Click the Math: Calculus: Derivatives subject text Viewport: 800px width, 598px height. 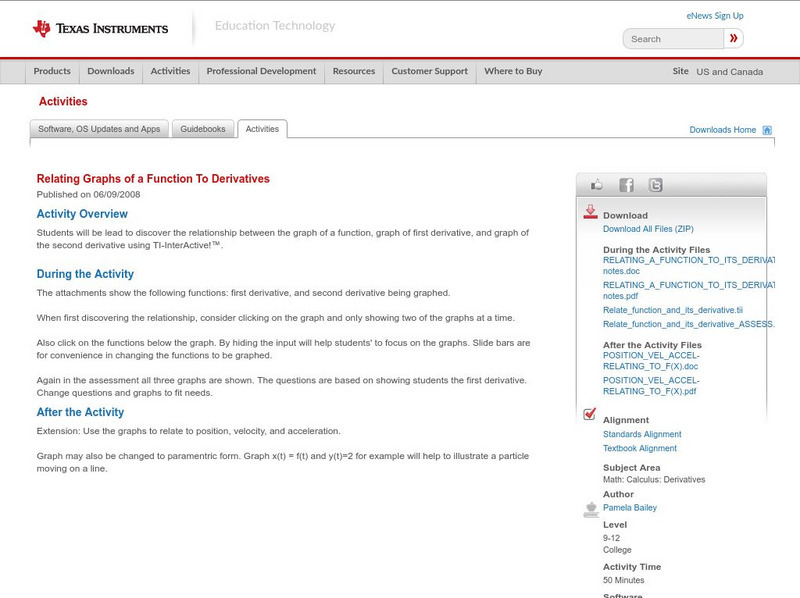[x=654, y=480]
